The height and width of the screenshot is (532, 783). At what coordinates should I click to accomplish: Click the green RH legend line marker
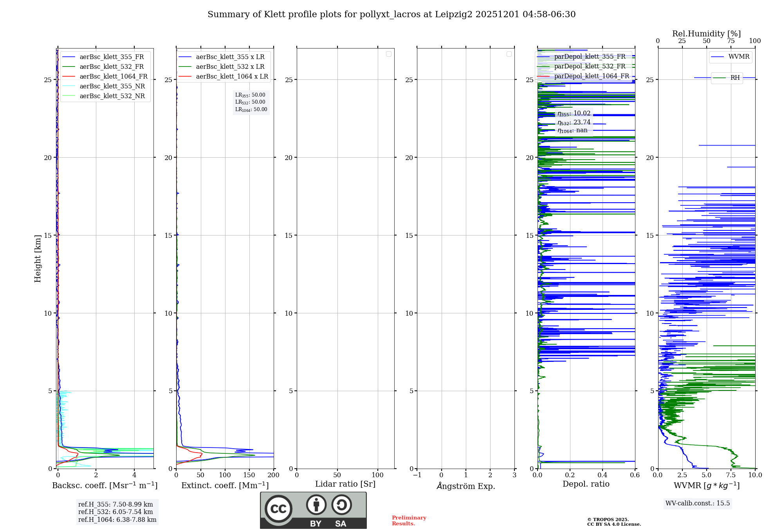click(x=719, y=78)
